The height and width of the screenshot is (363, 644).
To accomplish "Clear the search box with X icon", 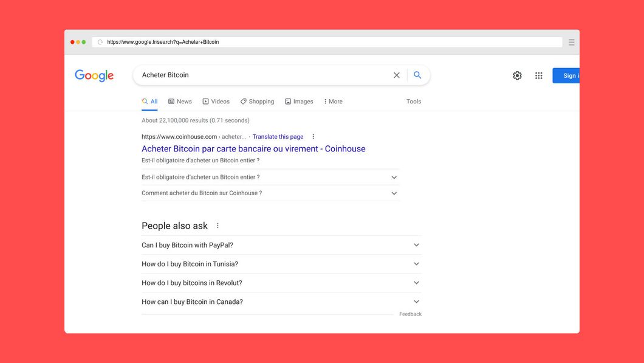I will (x=396, y=75).
